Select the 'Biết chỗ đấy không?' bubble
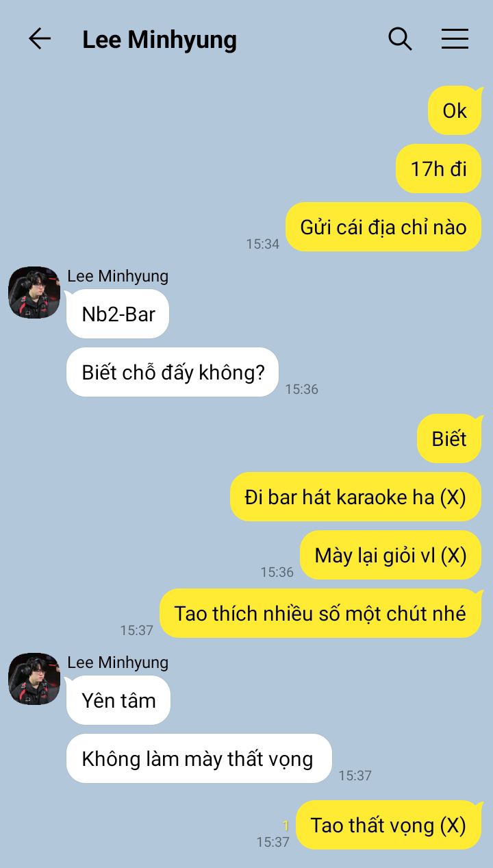The height and width of the screenshot is (868, 493). pyautogui.click(x=173, y=372)
